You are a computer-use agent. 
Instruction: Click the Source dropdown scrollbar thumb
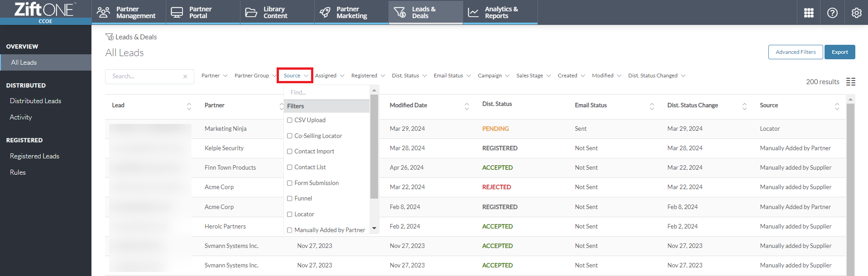pos(374,147)
